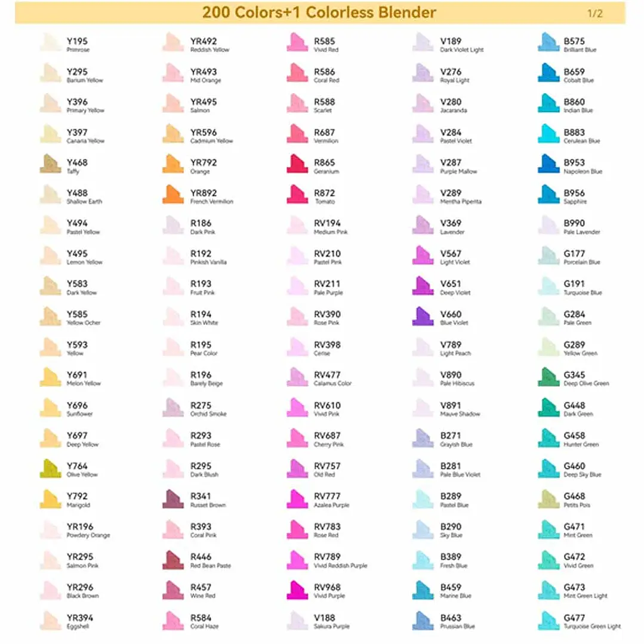Select the G345 Deep Olive Green swatch
This screenshot has height=644, width=644.
pos(549,378)
